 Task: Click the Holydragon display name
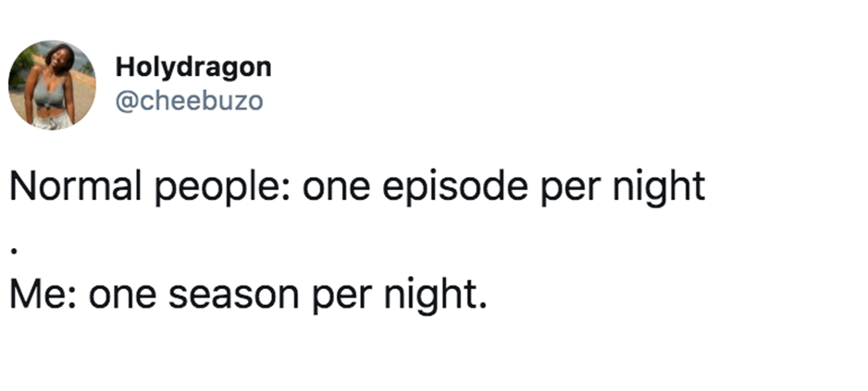click(x=193, y=68)
